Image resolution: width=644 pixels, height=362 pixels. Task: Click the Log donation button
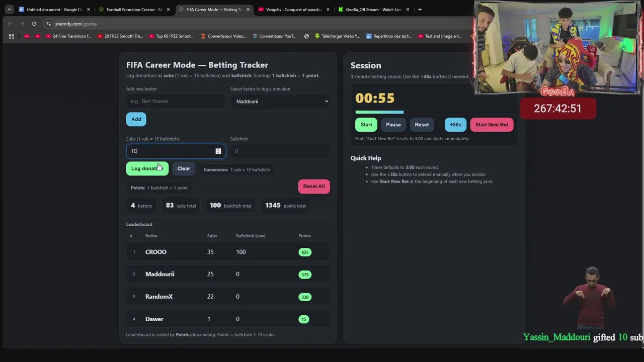[147, 168]
